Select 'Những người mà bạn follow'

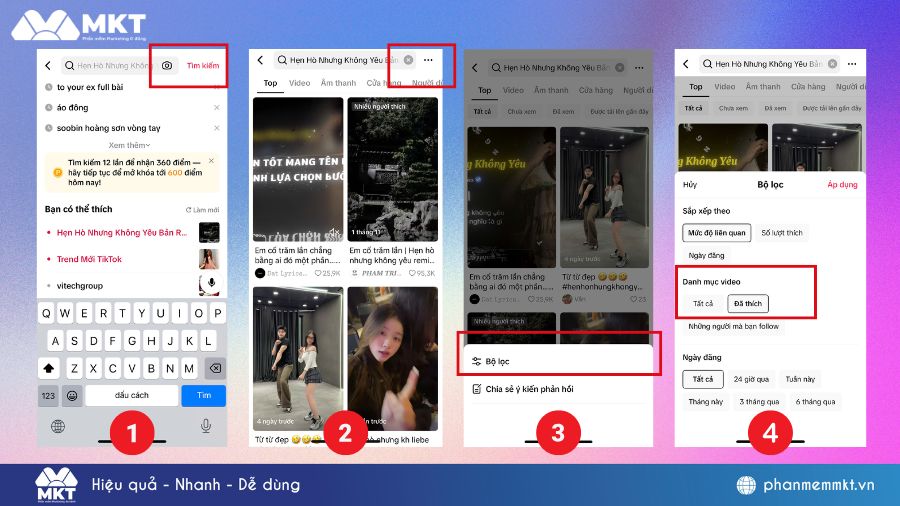(x=734, y=326)
